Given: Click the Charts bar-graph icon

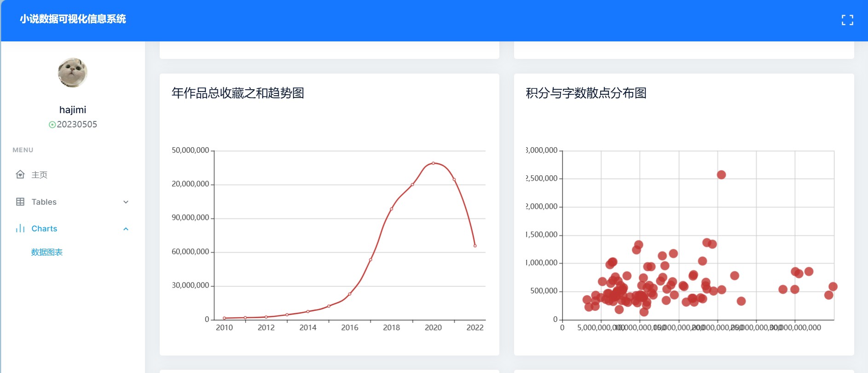Looking at the screenshot, I should [x=20, y=229].
